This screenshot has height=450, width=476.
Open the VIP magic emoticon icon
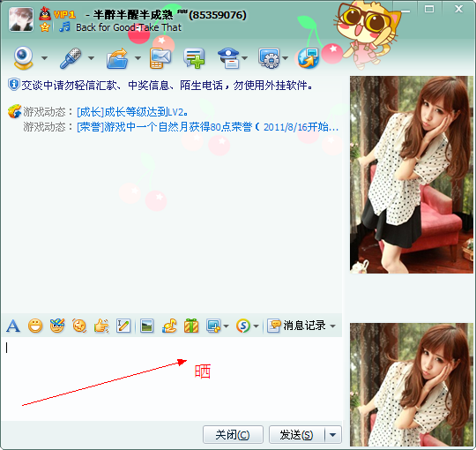(x=57, y=326)
